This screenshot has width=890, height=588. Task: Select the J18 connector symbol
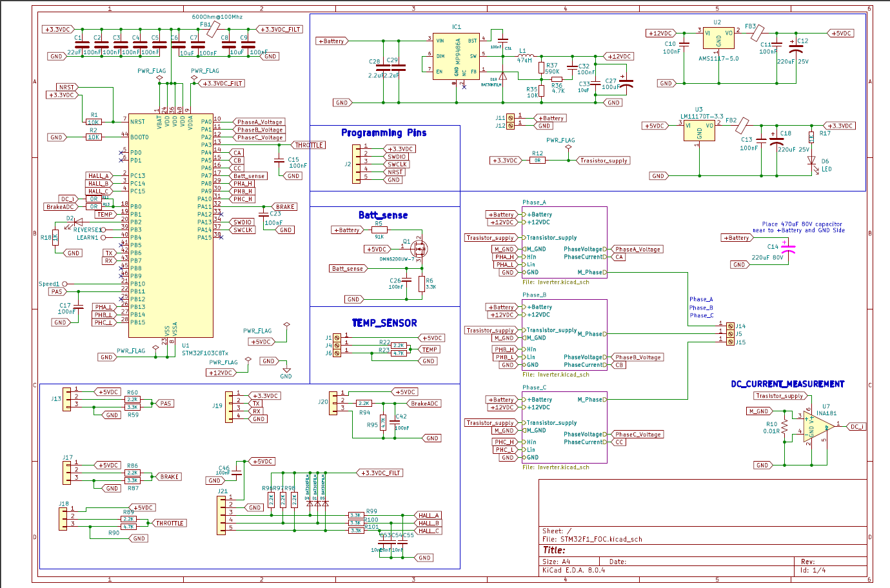tap(63, 518)
